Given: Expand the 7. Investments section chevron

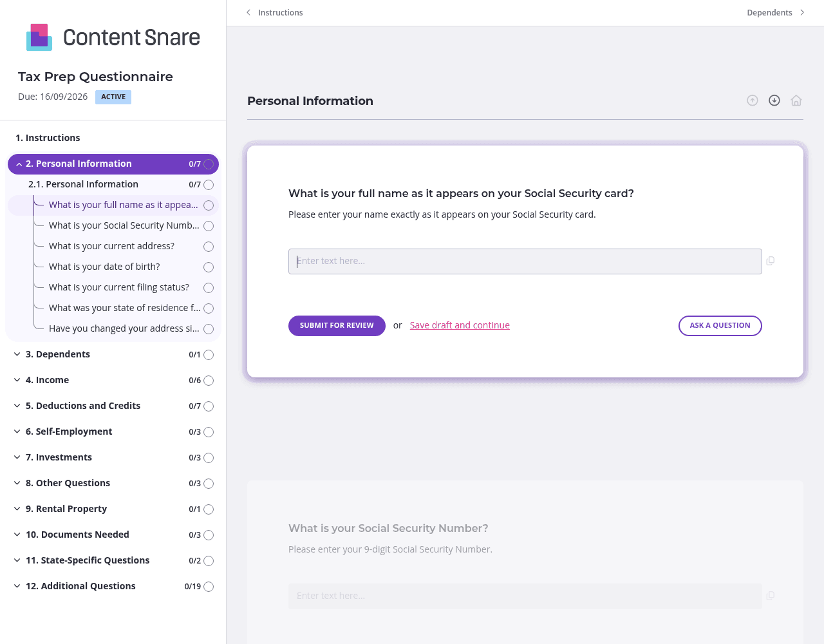Looking at the screenshot, I should pyautogui.click(x=17, y=457).
